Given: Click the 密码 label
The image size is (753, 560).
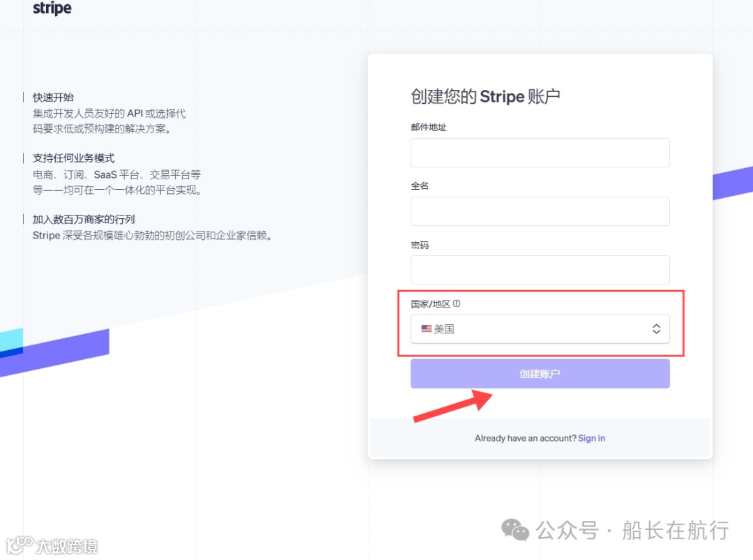Looking at the screenshot, I should click(x=420, y=245).
